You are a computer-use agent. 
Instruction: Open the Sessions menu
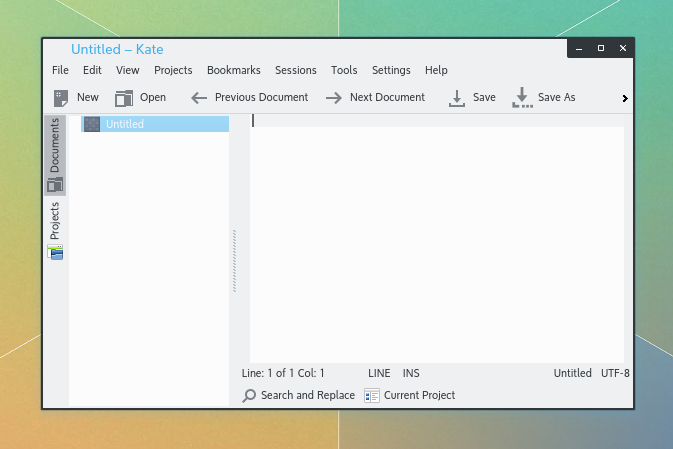[x=296, y=70]
